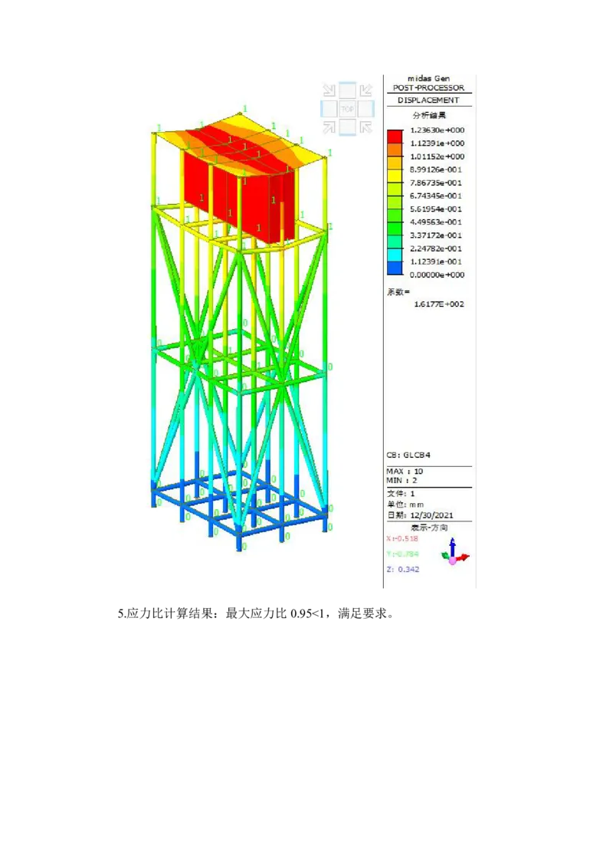
Task: Click the bottom-right diagonal arrow of the view navigator
Action: 366,127
